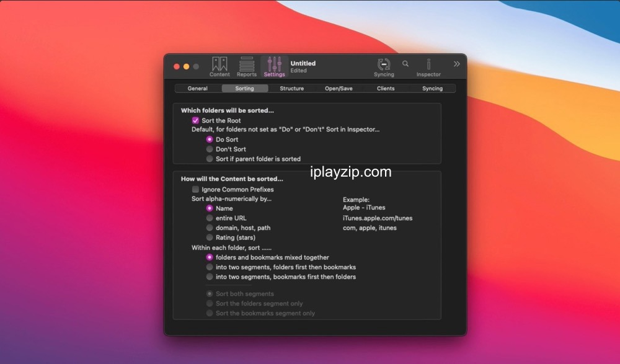Select the Settings sliders icon
The image size is (620, 364).
pos(275,66)
